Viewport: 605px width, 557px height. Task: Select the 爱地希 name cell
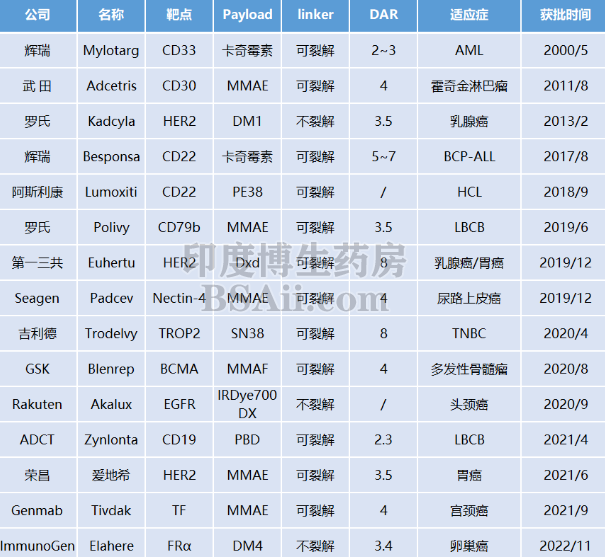coord(111,475)
